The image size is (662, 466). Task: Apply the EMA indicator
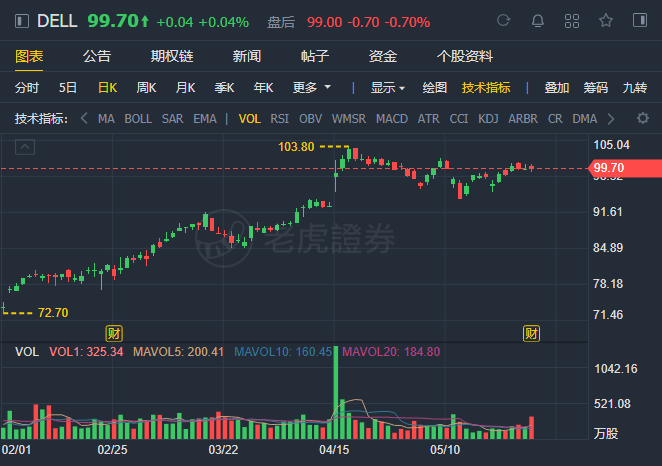(205, 119)
